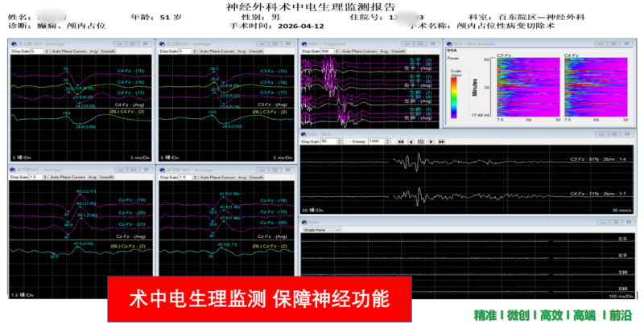Viewport: 644px width, 324px height.
Task: Click Disp Gain stepper in 左上肢 SEP window
Action: pos(47,51)
